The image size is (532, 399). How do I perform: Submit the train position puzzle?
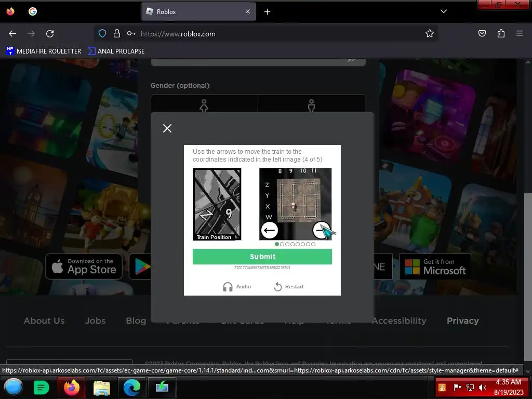262,257
